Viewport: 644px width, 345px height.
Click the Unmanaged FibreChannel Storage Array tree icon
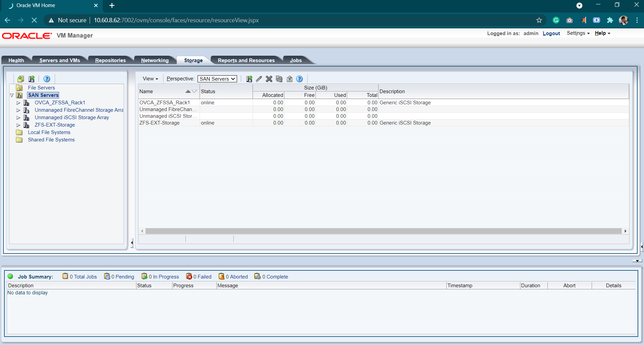coord(26,110)
